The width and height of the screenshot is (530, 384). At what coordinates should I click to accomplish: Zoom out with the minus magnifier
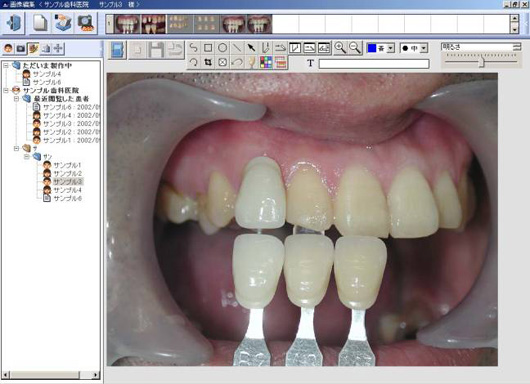click(355, 48)
